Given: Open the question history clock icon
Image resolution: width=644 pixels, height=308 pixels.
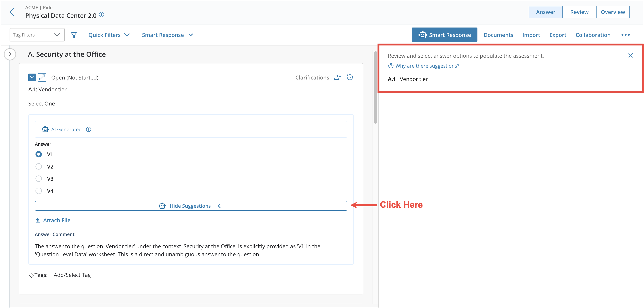Looking at the screenshot, I should [350, 77].
